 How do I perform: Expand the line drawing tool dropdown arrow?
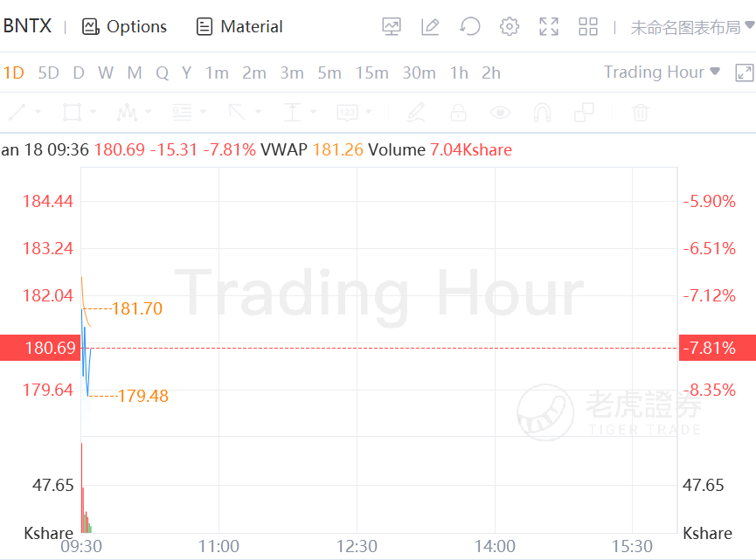[x=38, y=112]
